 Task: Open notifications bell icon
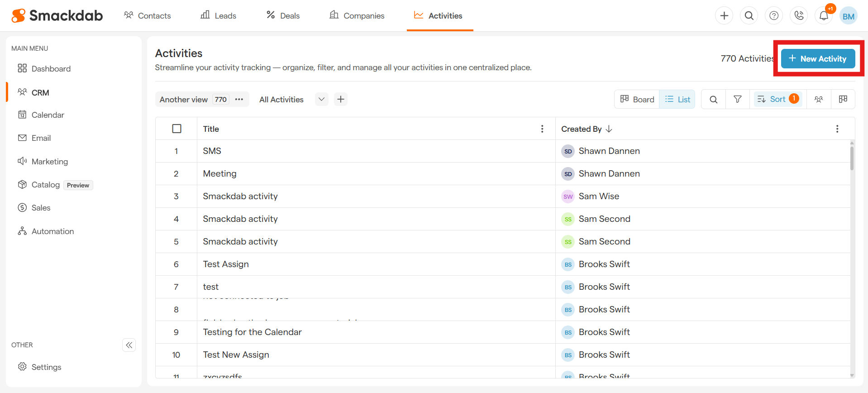tap(824, 16)
